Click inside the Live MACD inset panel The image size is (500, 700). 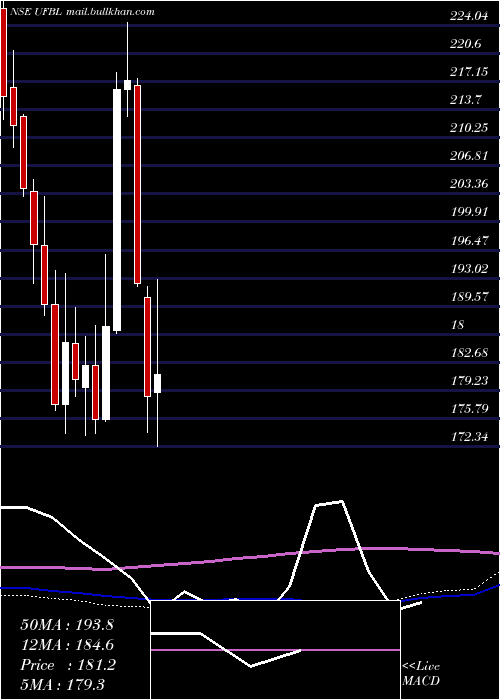[x=275, y=650]
